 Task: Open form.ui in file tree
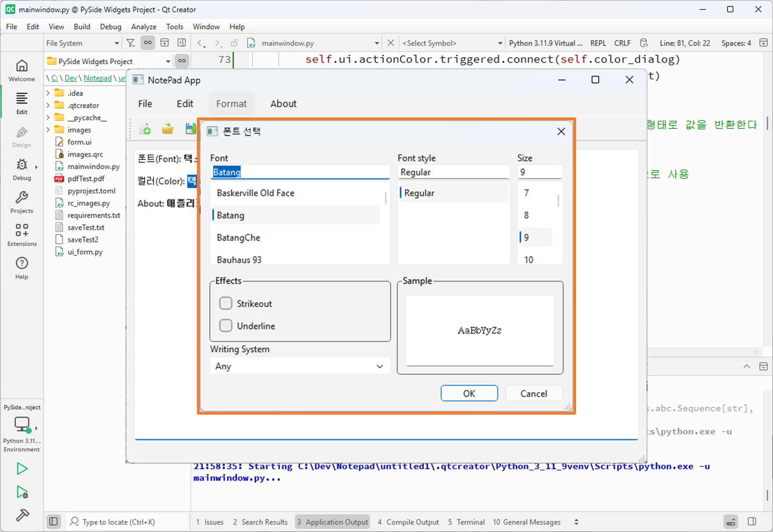(x=79, y=142)
